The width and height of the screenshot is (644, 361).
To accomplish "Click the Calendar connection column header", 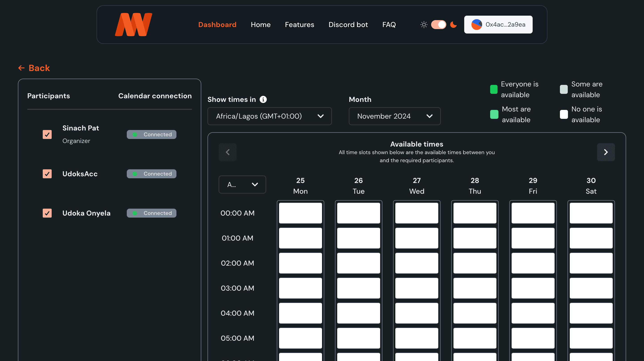I will 155,96.
